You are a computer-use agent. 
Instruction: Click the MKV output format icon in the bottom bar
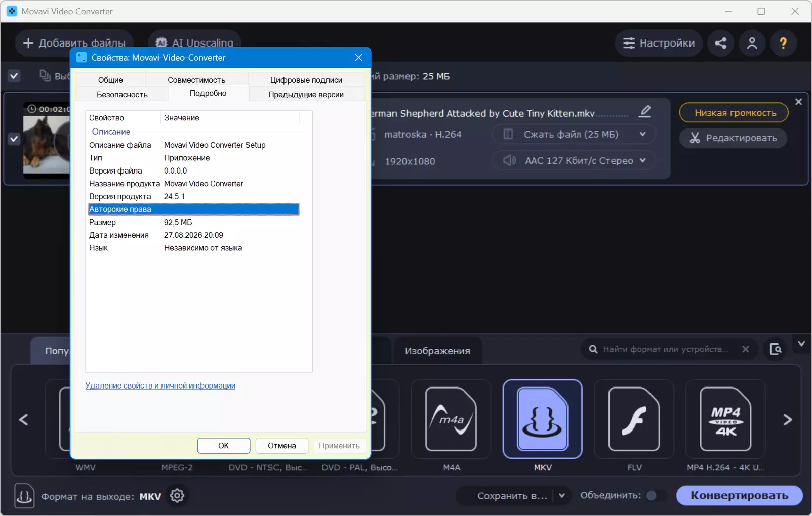coord(24,496)
